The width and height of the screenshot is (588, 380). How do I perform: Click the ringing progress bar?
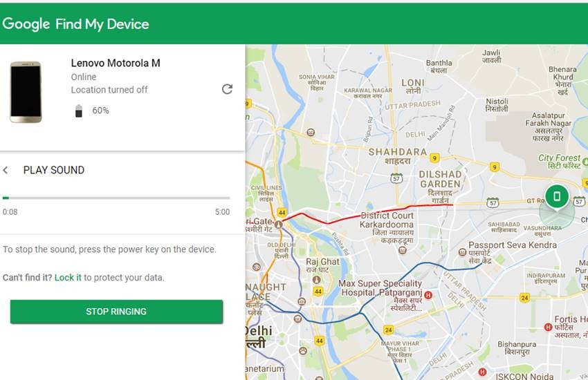116,198
